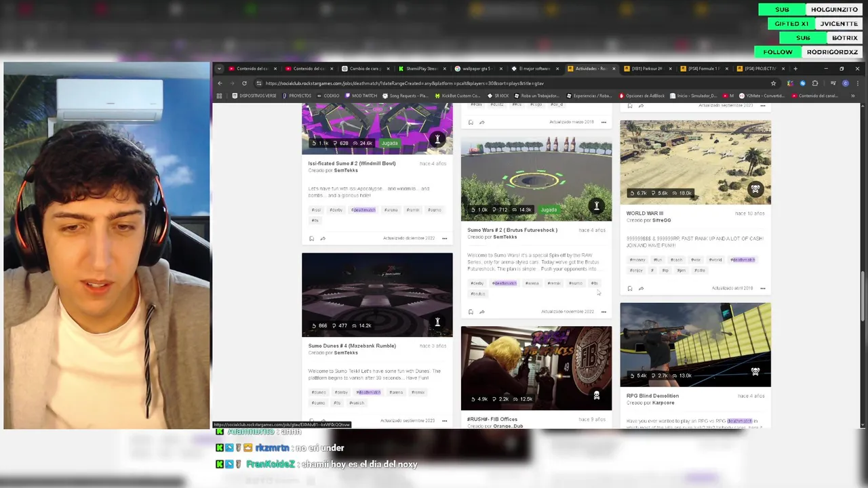Bookmark this page with the star icon

pos(773,83)
